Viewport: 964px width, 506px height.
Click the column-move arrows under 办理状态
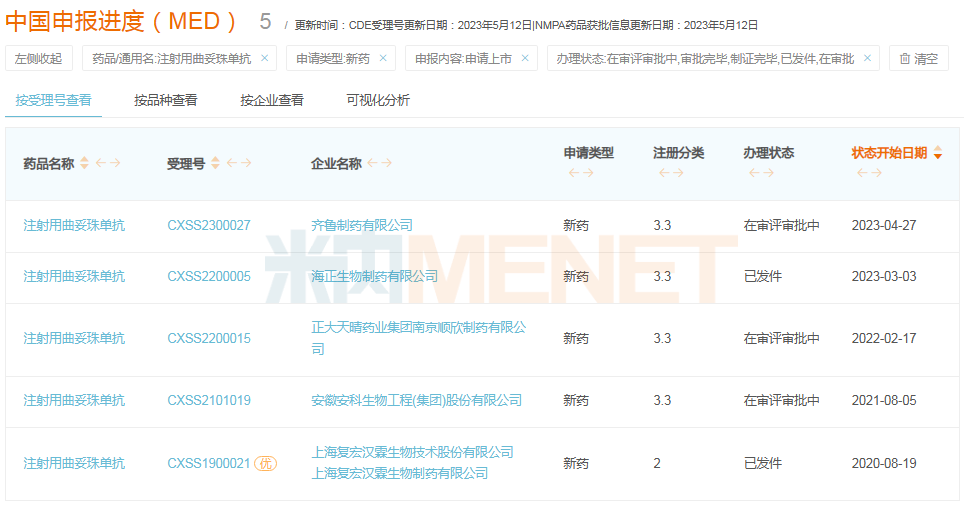point(761,173)
